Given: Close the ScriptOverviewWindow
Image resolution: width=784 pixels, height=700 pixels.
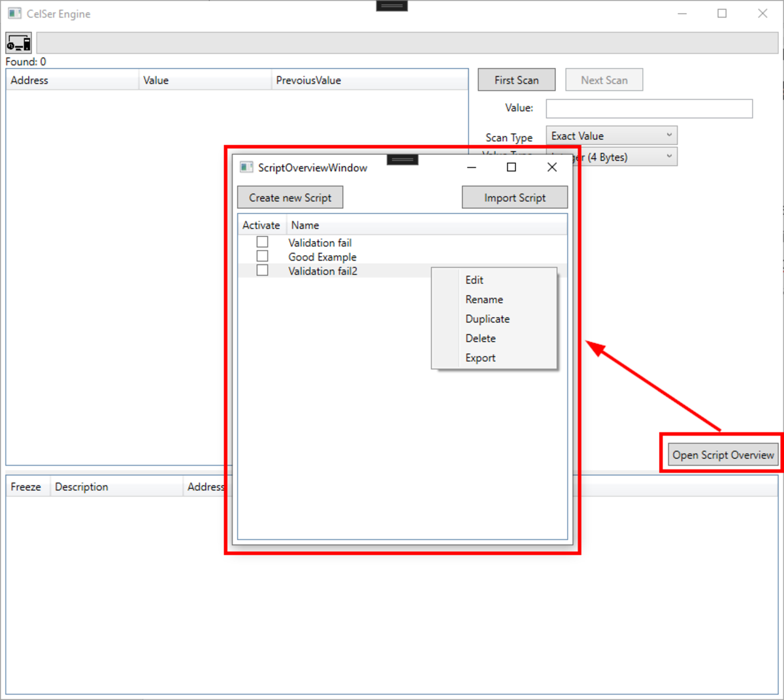Looking at the screenshot, I should click(x=552, y=167).
